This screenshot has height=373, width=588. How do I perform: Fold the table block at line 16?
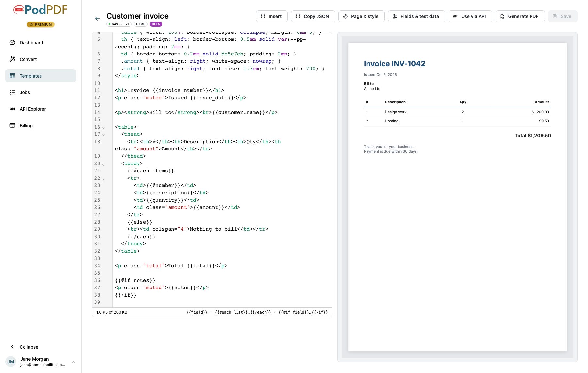[x=103, y=128]
